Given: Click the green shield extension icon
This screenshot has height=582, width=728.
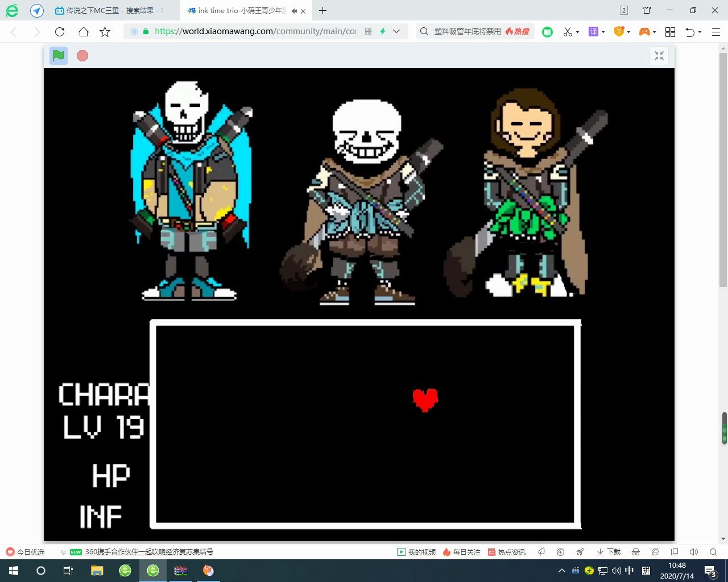Looking at the screenshot, I should pyautogui.click(x=547, y=32).
